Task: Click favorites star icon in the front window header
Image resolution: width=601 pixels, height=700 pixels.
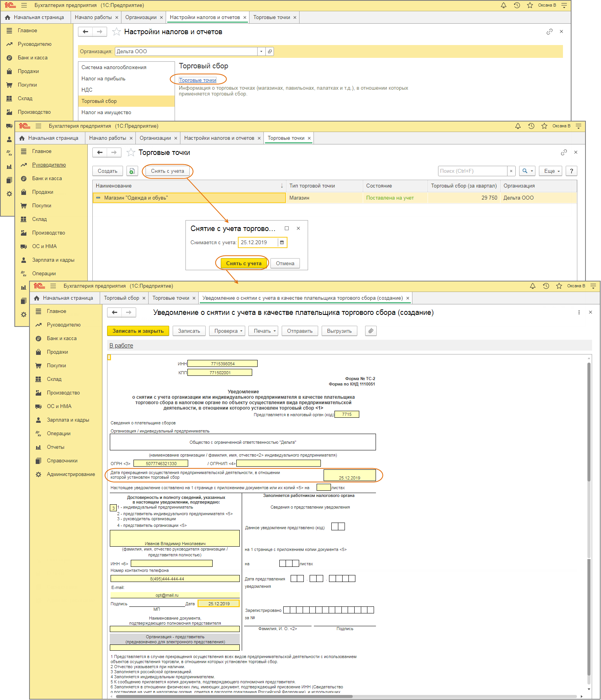Action: [x=559, y=286]
